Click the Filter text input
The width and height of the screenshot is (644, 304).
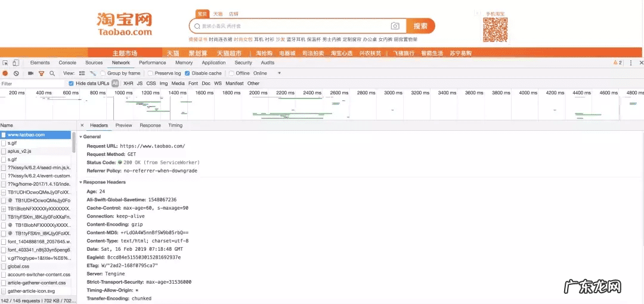(x=33, y=84)
